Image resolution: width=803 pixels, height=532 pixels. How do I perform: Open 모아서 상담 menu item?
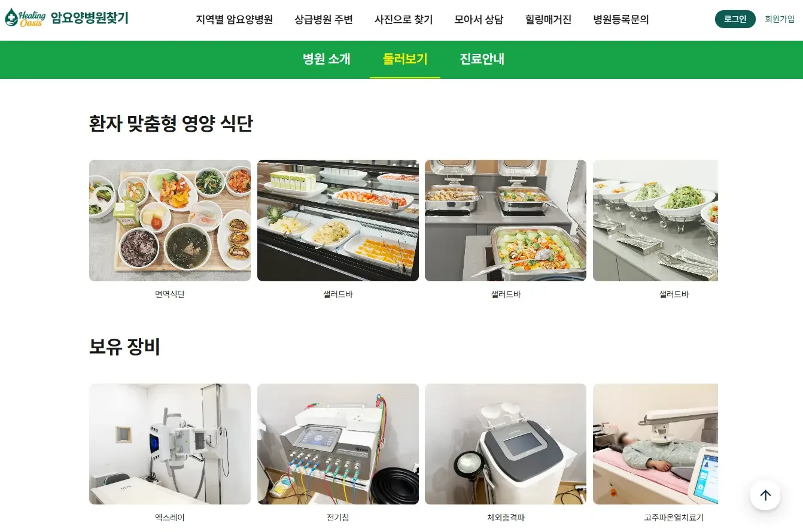[479, 19]
